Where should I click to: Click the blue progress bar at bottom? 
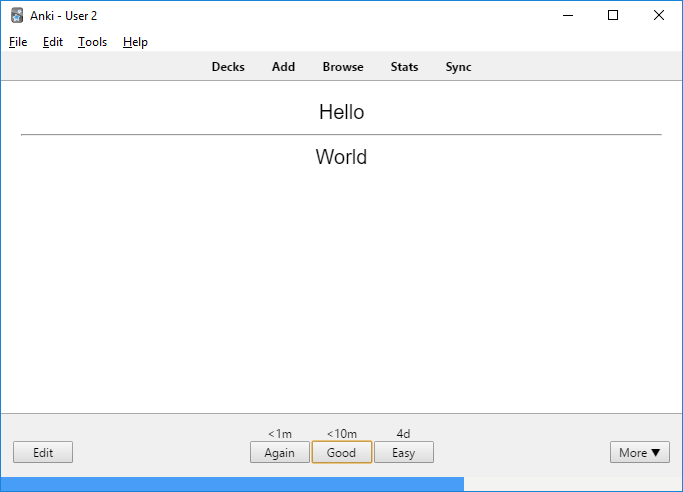(232, 484)
